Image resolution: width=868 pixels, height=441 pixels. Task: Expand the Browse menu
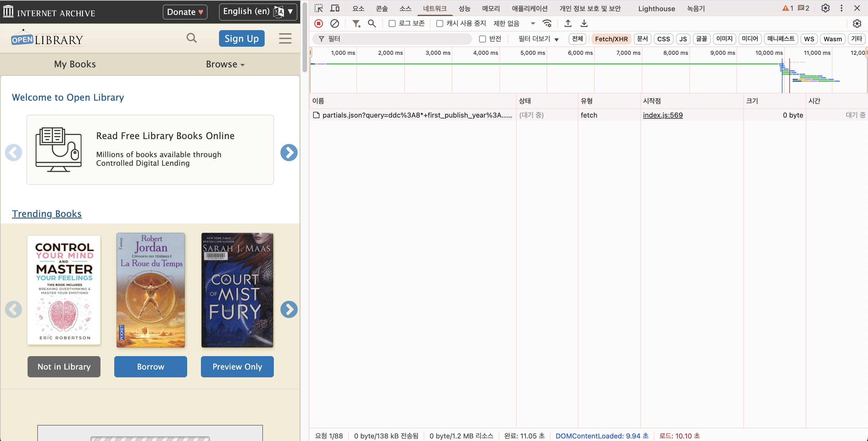225,64
